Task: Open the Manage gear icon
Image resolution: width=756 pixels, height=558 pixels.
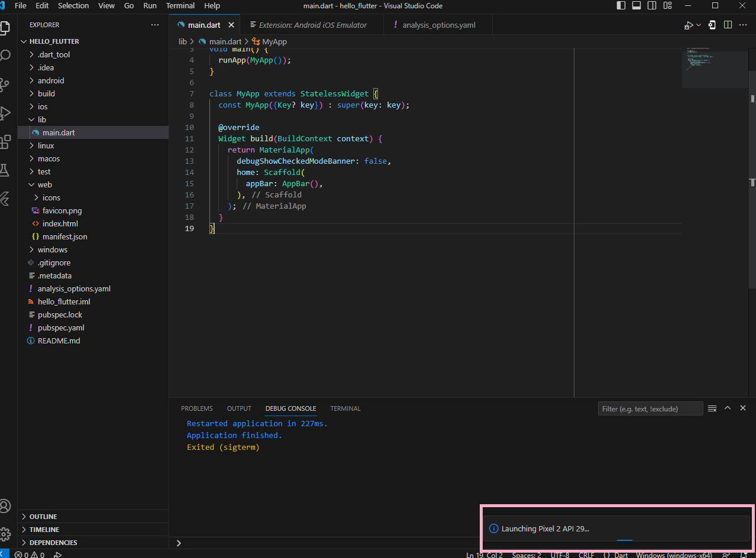Action: coord(5,534)
